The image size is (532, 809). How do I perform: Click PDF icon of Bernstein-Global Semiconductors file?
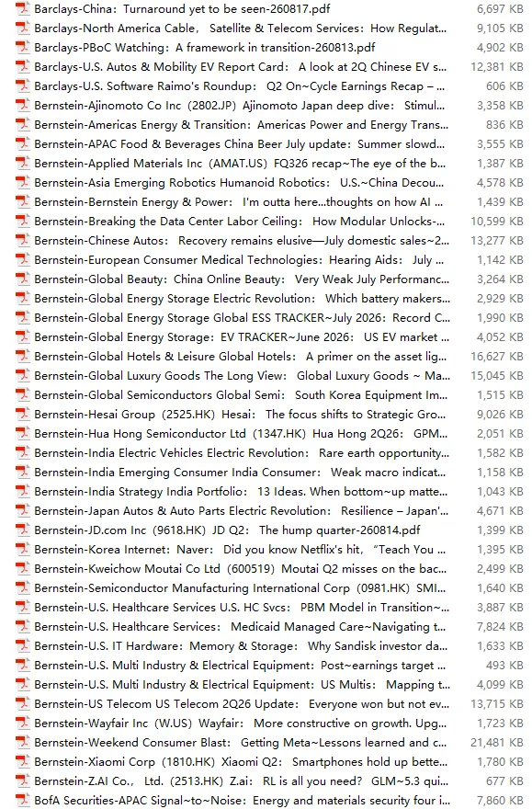pos(23,394)
